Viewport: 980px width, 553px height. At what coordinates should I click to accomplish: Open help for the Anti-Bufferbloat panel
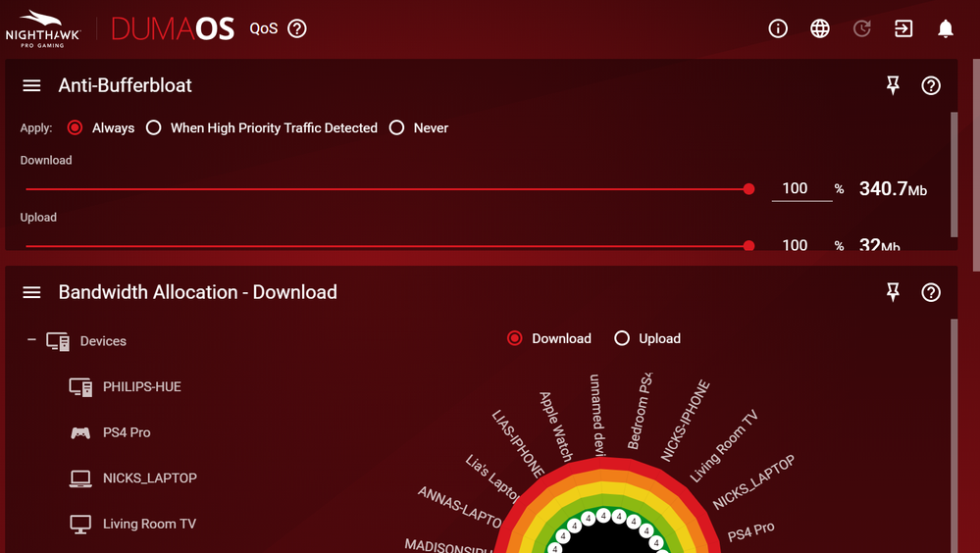click(x=931, y=85)
